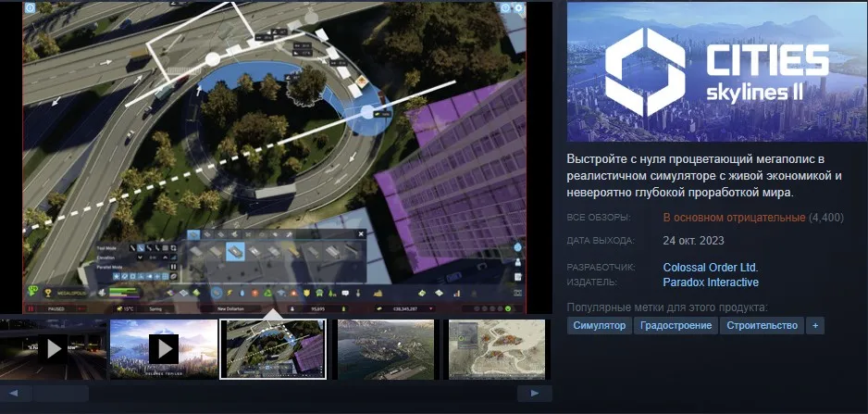The image size is (868, 414).
Task: Click the camera photo mode icon
Action: (517, 293)
